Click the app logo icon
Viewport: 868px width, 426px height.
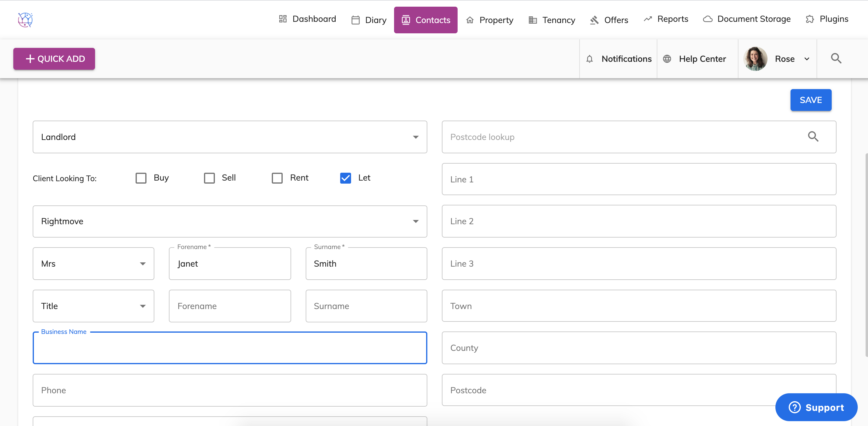tap(25, 20)
